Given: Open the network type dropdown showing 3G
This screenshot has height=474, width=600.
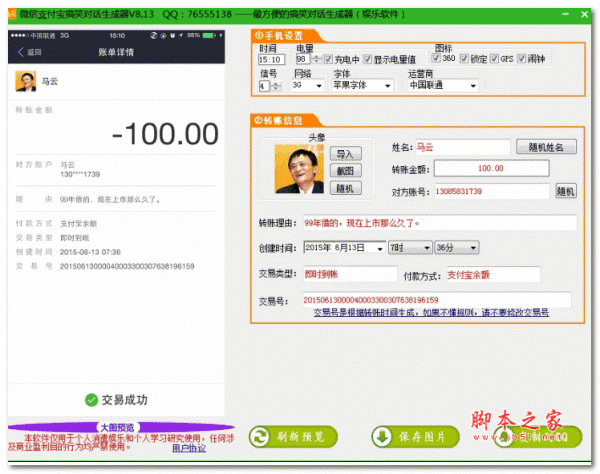Looking at the screenshot, I should click(307, 85).
